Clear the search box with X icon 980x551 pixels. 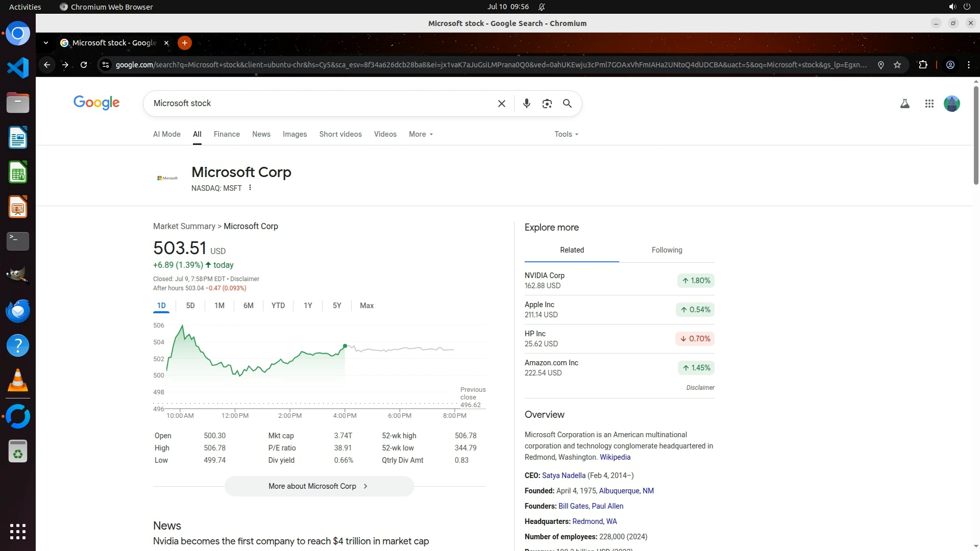point(501,104)
